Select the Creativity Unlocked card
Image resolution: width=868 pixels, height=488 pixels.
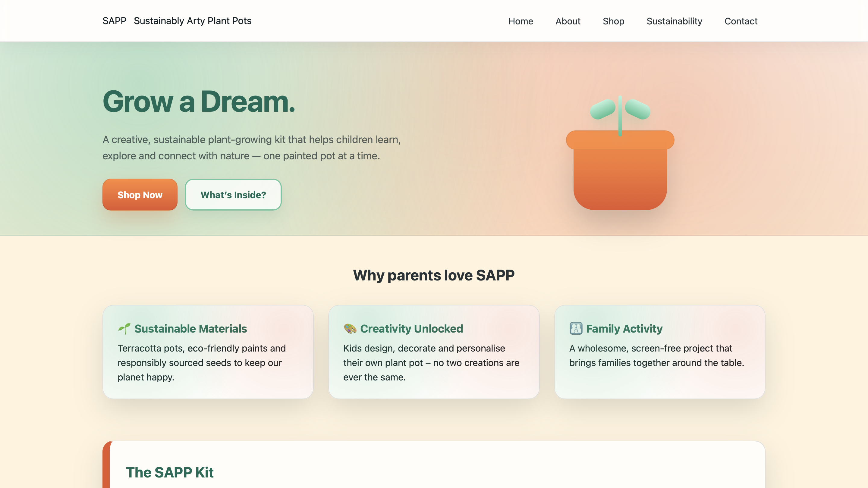pos(434,352)
